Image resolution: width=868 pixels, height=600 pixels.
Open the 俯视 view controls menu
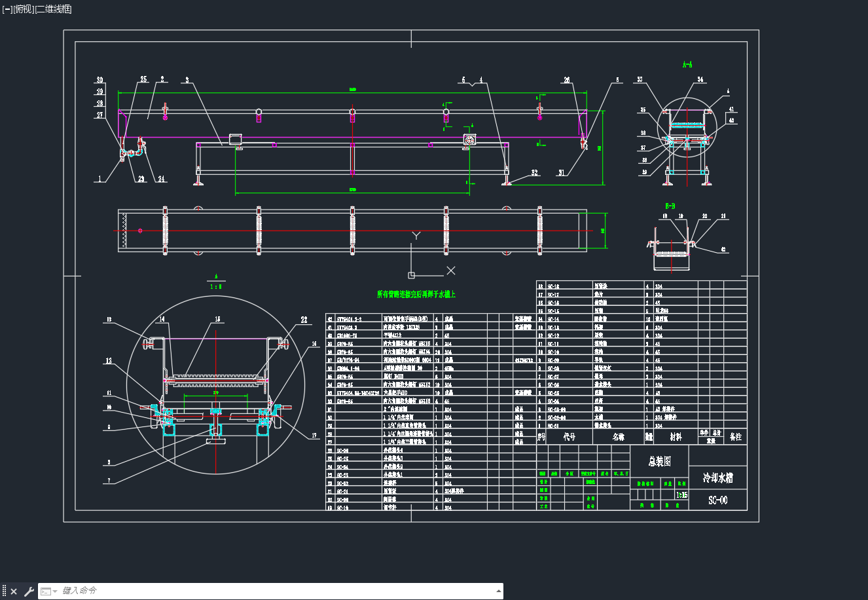pos(23,9)
